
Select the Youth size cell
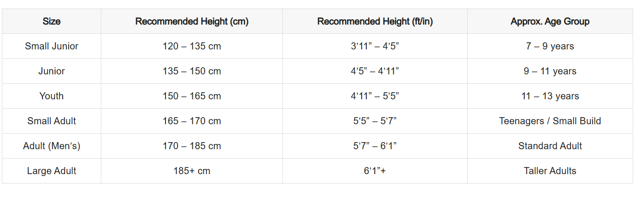[51, 96]
